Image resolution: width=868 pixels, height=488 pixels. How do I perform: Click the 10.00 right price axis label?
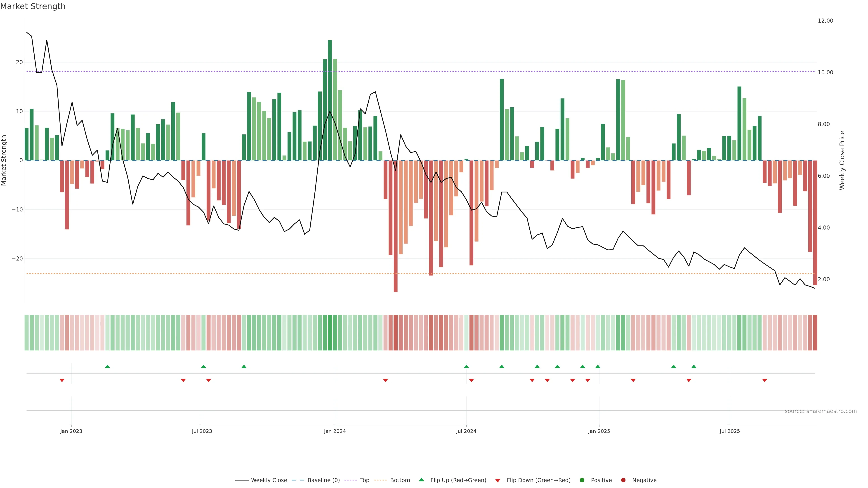(x=825, y=72)
